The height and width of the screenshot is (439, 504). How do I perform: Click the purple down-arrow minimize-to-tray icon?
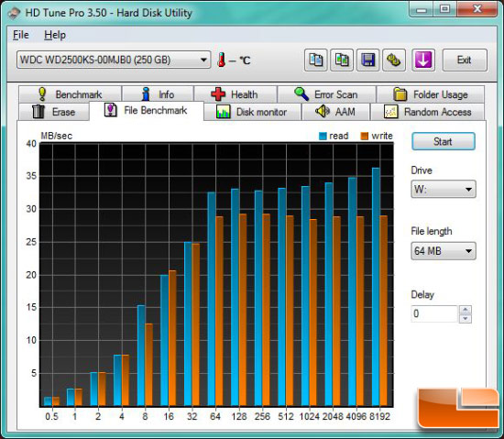(423, 60)
